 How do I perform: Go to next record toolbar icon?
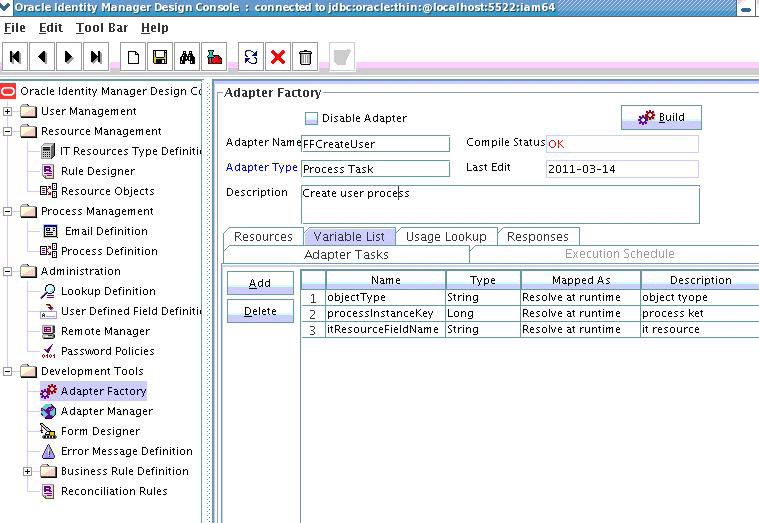point(69,57)
